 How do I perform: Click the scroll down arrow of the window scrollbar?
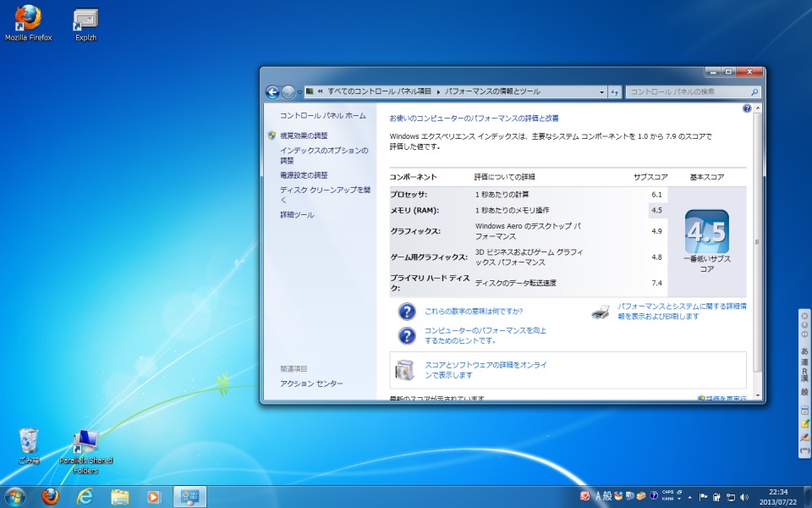[x=758, y=395]
